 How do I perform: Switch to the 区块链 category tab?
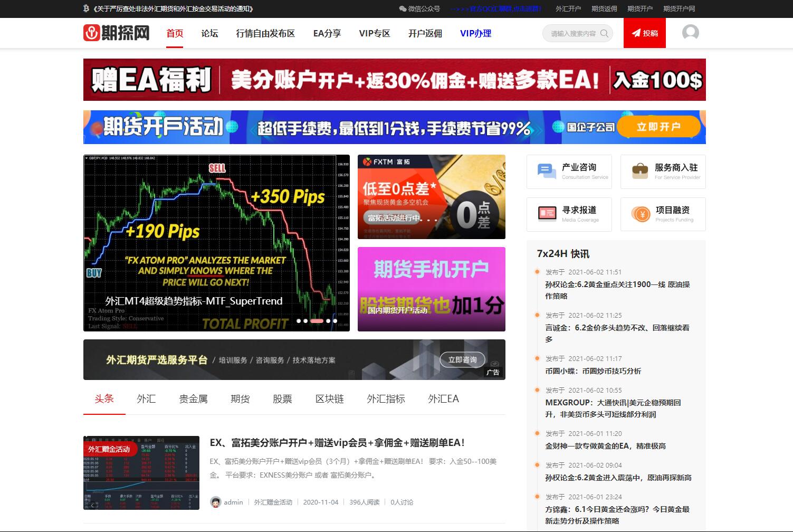point(329,398)
